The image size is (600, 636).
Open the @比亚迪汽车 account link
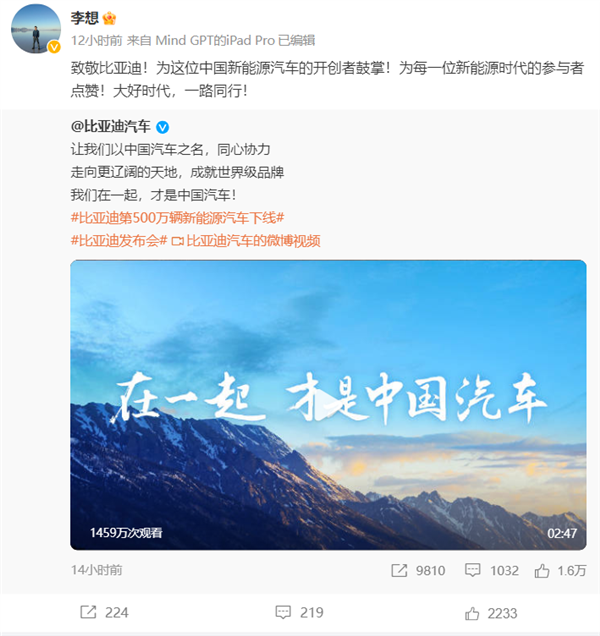(x=111, y=127)
